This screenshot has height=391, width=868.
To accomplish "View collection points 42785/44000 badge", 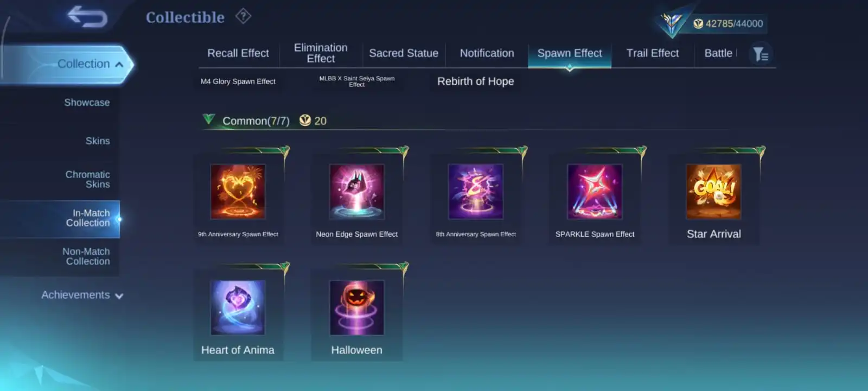I will [728, 23].
